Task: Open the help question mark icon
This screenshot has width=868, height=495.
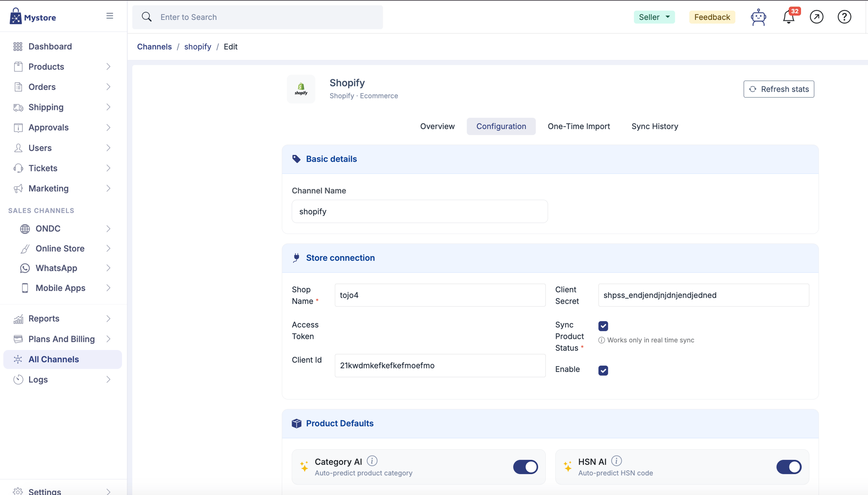Action: click(x=844, y=17)
